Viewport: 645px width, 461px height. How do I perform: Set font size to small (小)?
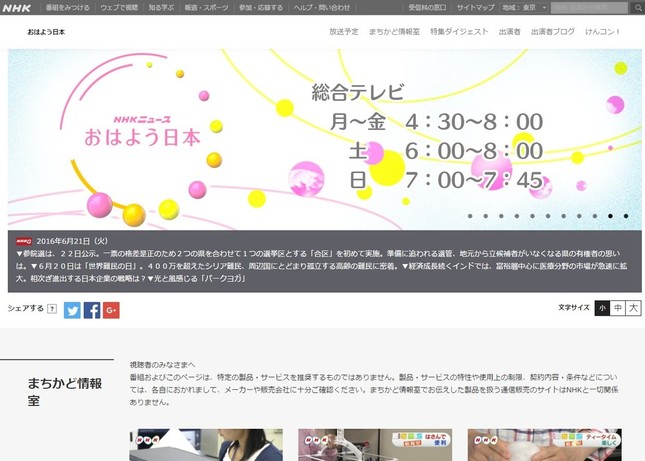[x=603, y=308]
